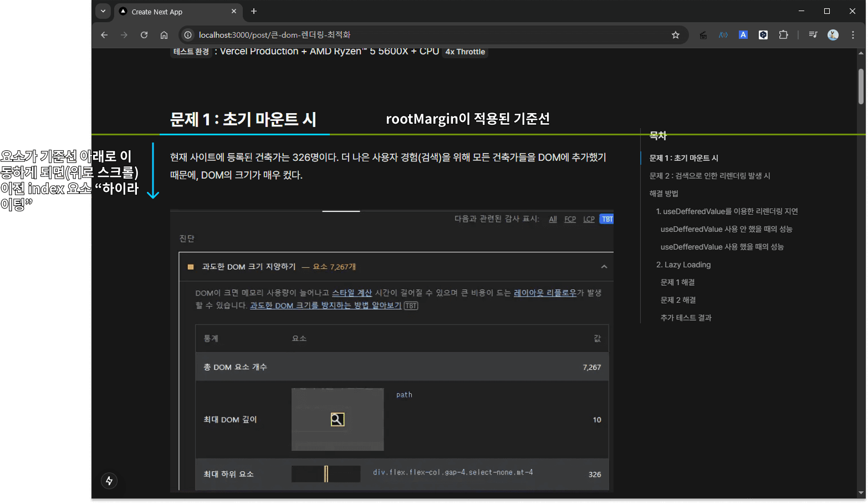Open the Extensions puzzle menu
868x503 pixels.
pyautogui.click(x=783, y=35)
